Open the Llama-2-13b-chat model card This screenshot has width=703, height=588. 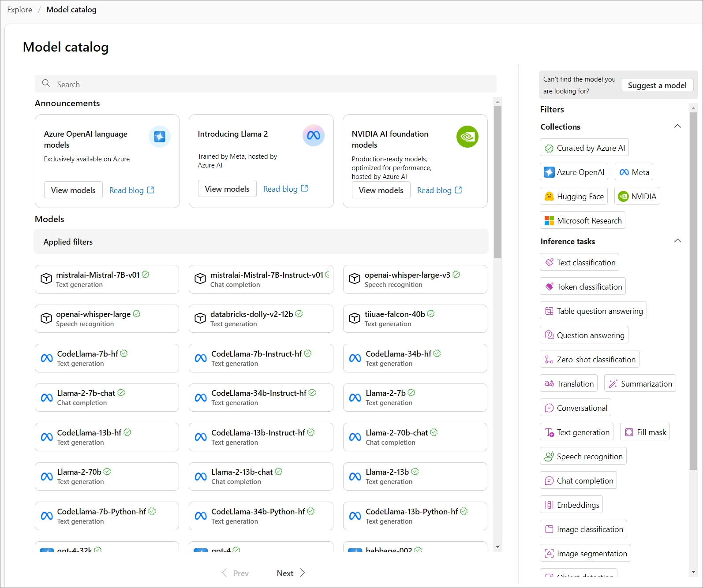(x=261, y=476)
